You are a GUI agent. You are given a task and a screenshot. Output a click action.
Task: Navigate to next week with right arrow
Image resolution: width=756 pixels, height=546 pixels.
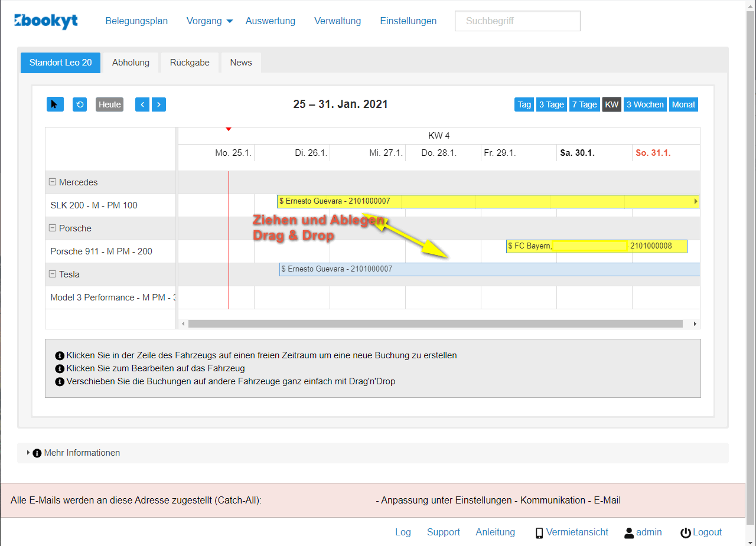pyautogui.click(x=158, y=104)
